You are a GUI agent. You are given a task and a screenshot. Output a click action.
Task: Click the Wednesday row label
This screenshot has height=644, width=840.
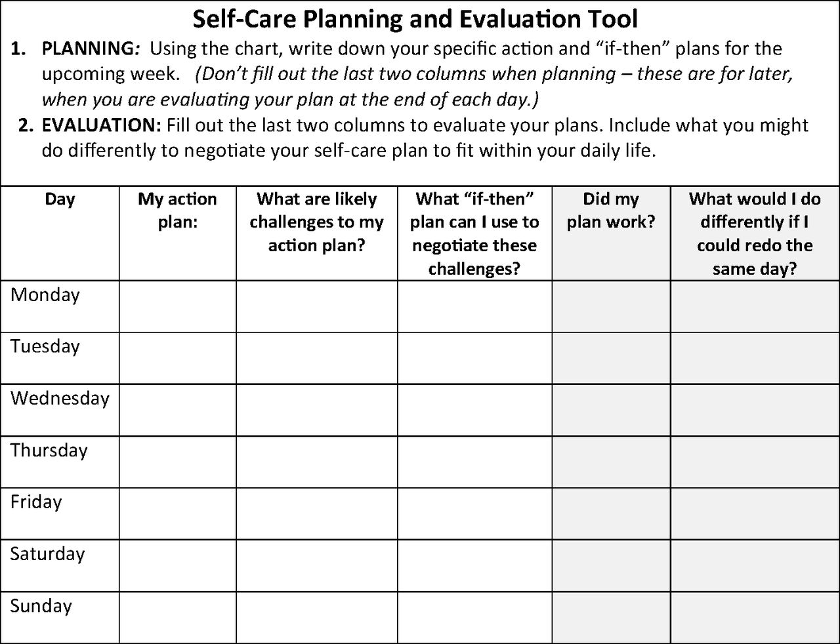click(x=60, y=398)
